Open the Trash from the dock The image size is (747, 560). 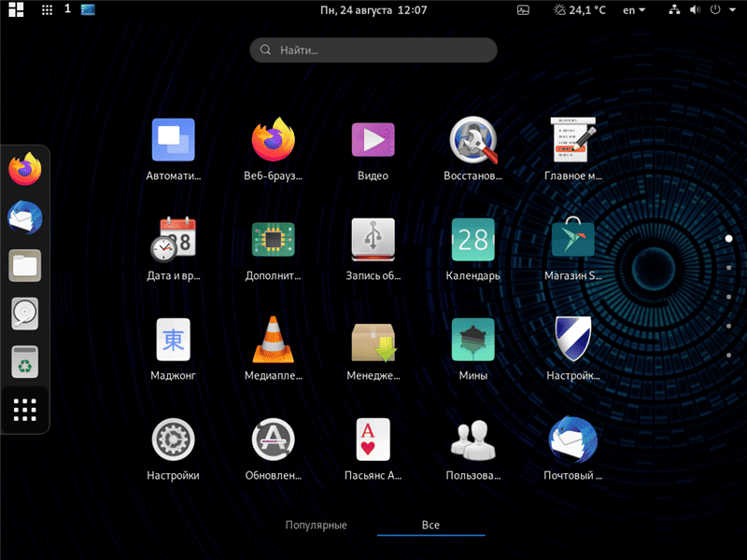pos(25,362)
